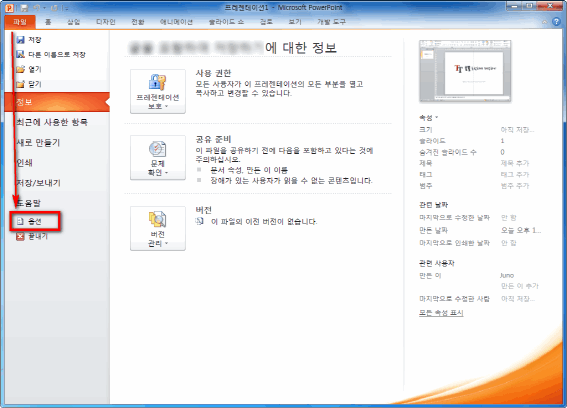Click the blue Help question mark icon
567x408 pixels.
pos(556,22)
